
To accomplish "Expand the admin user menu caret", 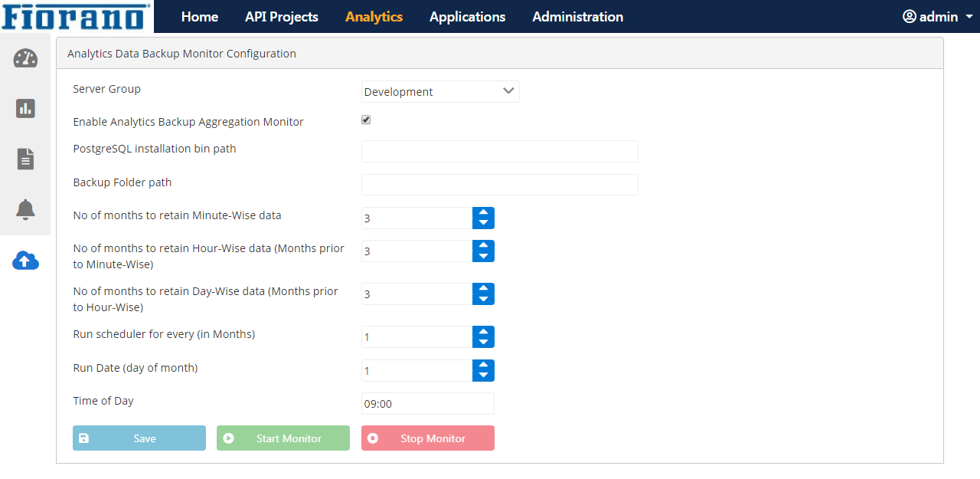I will point(969,17).
